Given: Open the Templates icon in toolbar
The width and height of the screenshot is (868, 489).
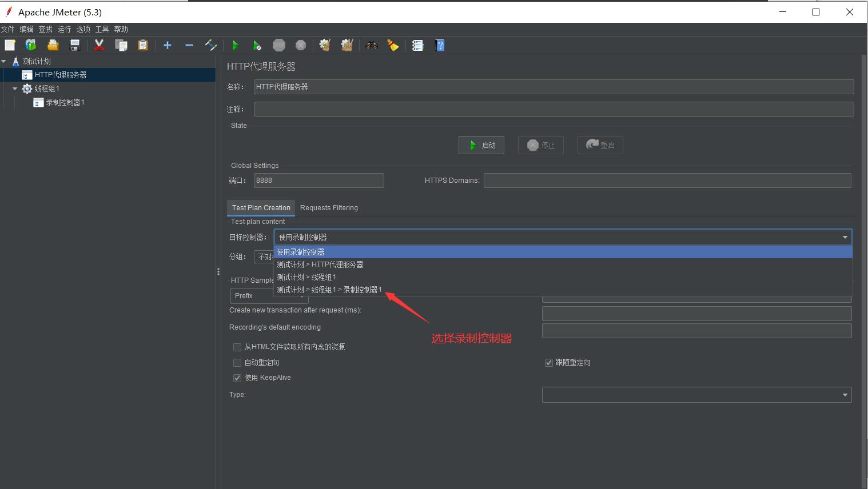Looking at the screenshot, I should (31, 45).
